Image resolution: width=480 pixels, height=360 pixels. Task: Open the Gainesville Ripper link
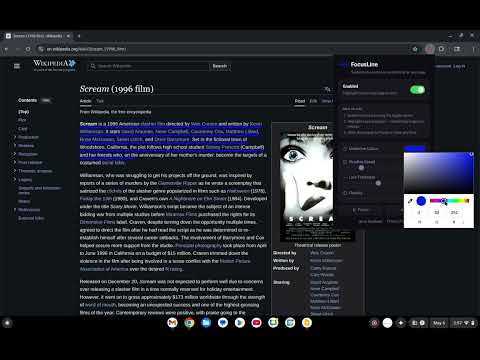pos(177,183)
